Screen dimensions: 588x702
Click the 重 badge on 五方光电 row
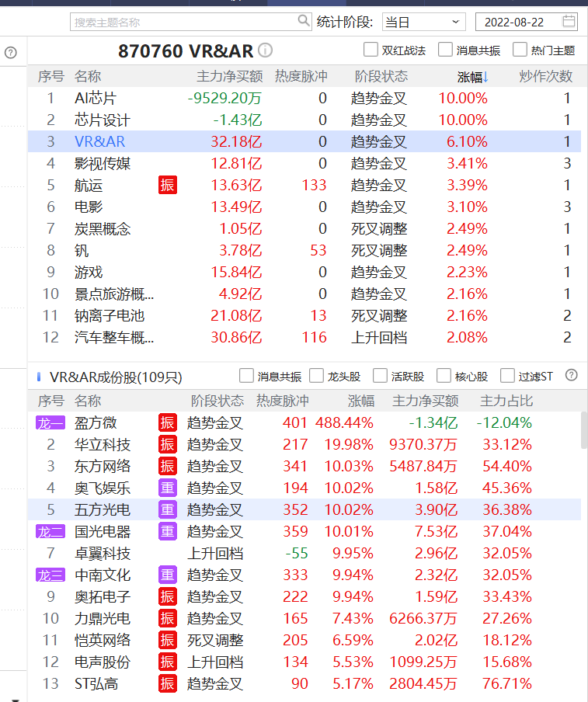(x=168, y=509)
